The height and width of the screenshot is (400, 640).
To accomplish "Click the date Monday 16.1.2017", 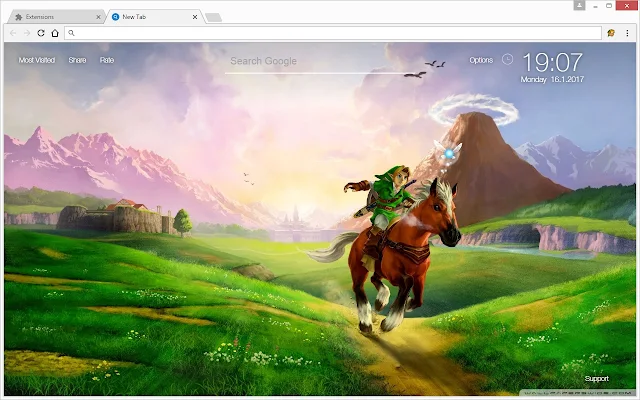I will [x=552, y=79].
